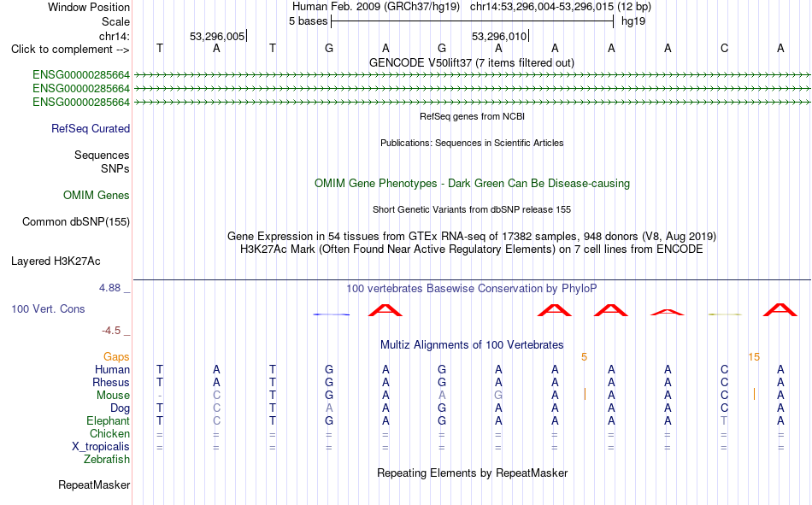Select the 100 Vert. Cons label
This screenshot has width=812, height=505.
pyautogui.click(x=48, y=309)
